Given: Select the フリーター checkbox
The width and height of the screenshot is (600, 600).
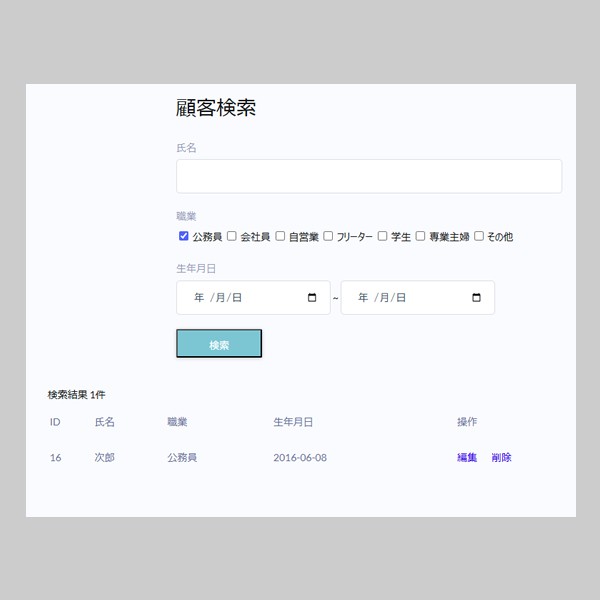Looking at the screenshot, I should (x=328, y=237).
